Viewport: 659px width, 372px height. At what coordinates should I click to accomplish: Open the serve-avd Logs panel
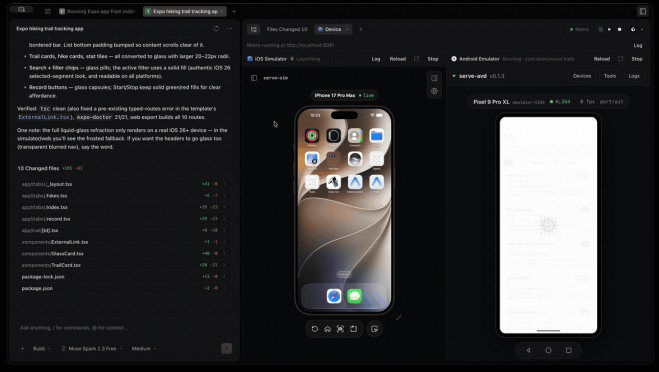pyautogui.click(x=634, y=76)
